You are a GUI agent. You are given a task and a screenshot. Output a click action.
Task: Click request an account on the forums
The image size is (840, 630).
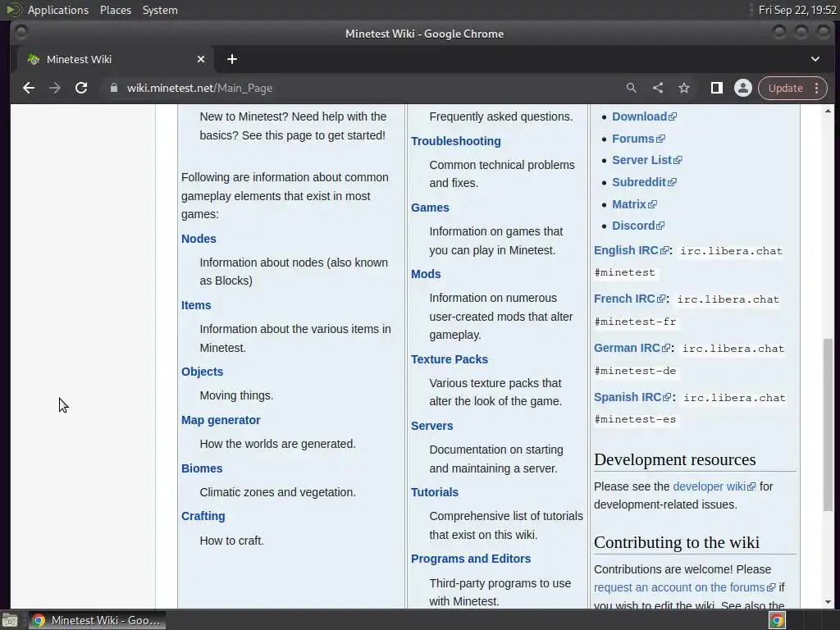685,587
